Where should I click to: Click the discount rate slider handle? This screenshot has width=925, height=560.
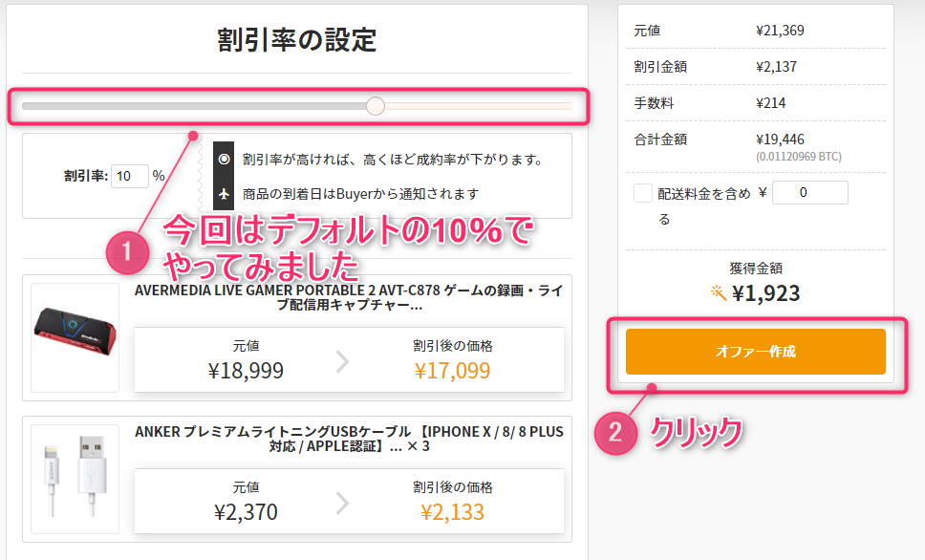pos(376,105)
